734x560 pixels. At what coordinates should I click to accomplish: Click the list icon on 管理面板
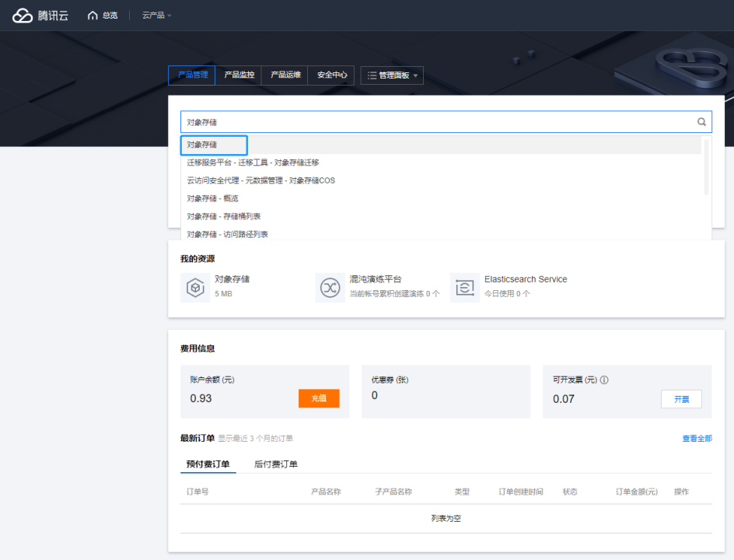(x=372, y=75)
